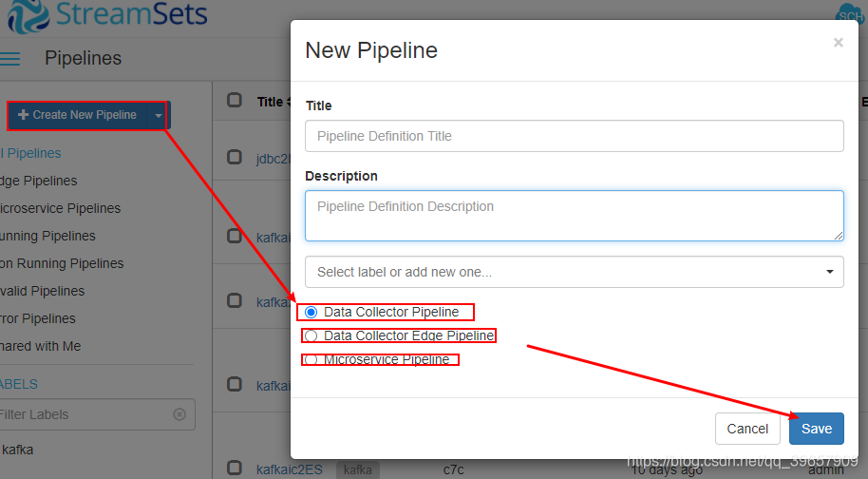Select Data Collector Edge Pipeline radio button

tap(311, 336)
